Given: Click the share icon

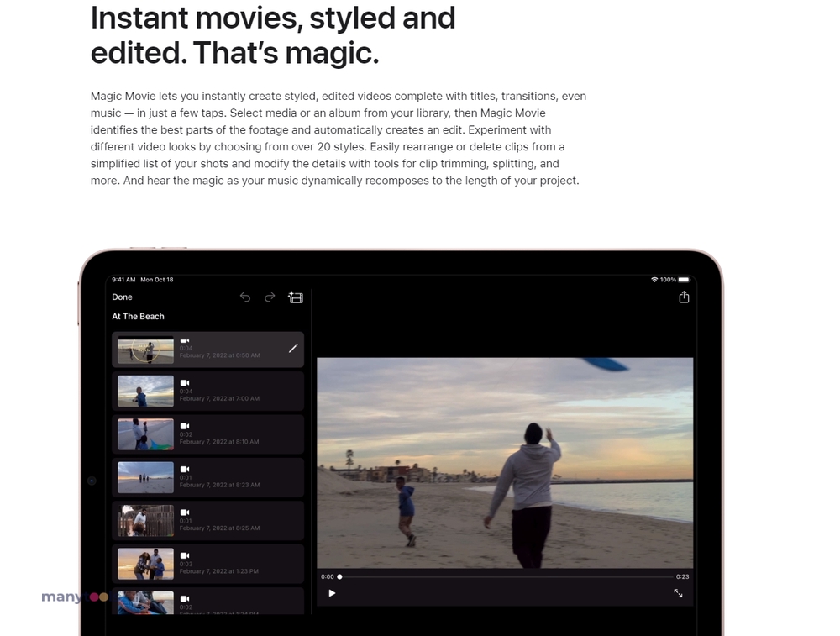Looking at the screenshot, I should click(684, 297).
